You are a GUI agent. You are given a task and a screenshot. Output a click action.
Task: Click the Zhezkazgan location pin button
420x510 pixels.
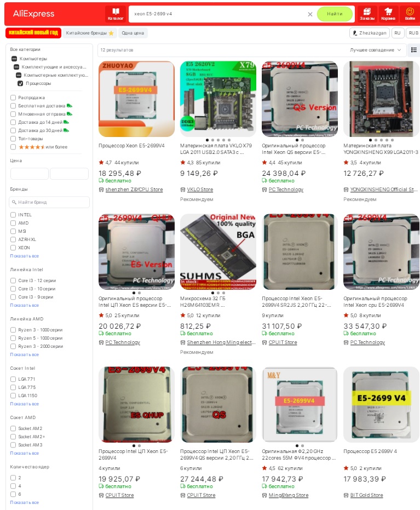(x=370, y=33)
